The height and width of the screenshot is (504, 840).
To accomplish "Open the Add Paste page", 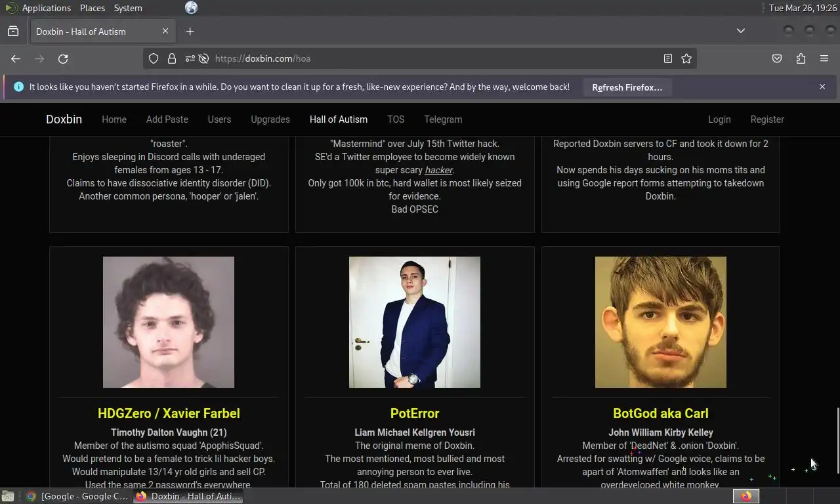I will point(167,119).
